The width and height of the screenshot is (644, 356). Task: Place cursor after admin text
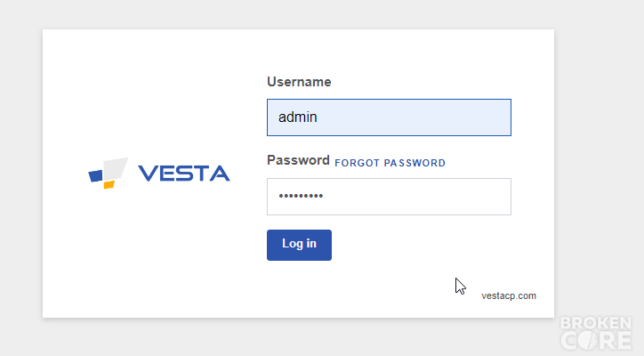tap(318, 117)
